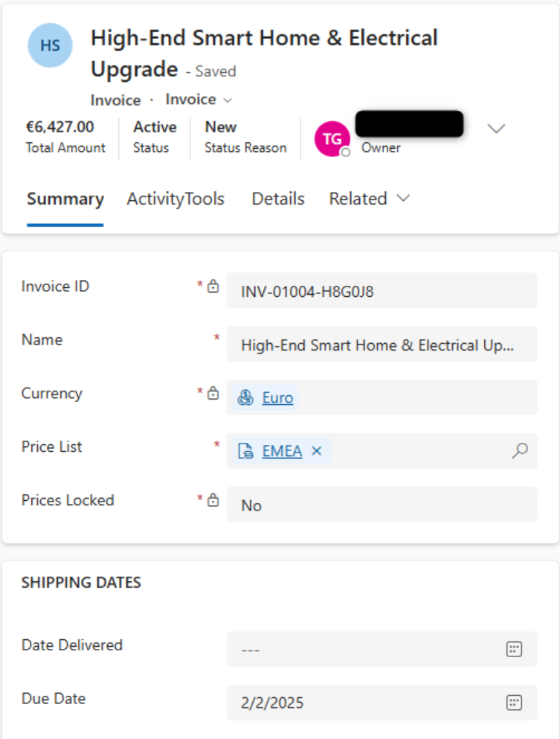
Task: Click the lock icon beside Prices Locked
Action: [213, 500]
